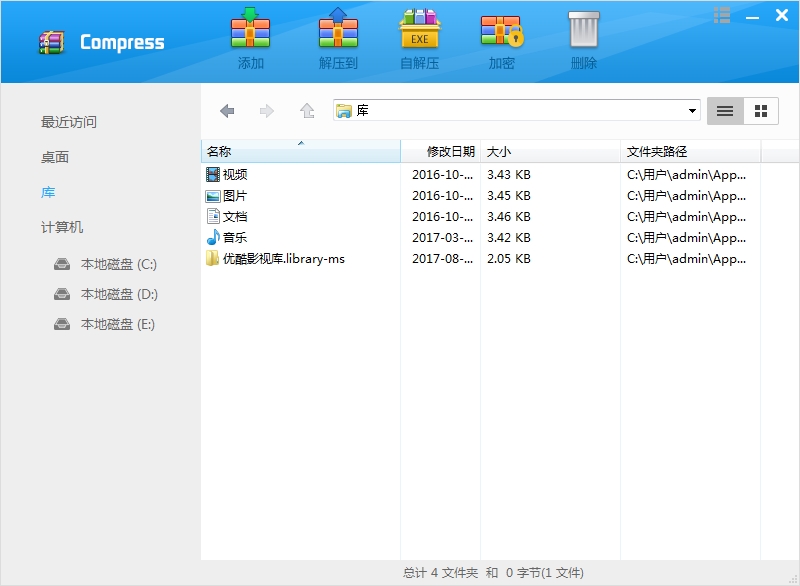Screen dimensions: 800x586
Task: Click the Compress application logo icon
Action: pyautogui.click(x=52, y=42)
